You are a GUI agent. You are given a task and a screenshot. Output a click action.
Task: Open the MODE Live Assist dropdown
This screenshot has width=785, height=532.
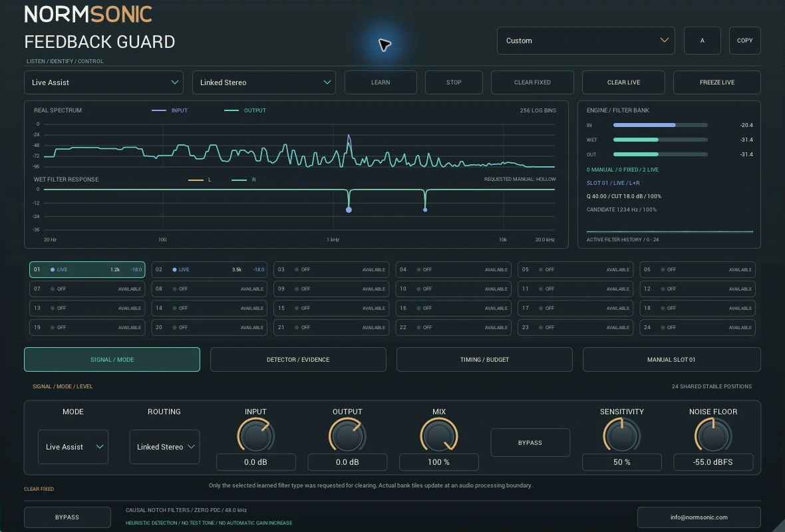pyautogui.click(x=73, y=447)
